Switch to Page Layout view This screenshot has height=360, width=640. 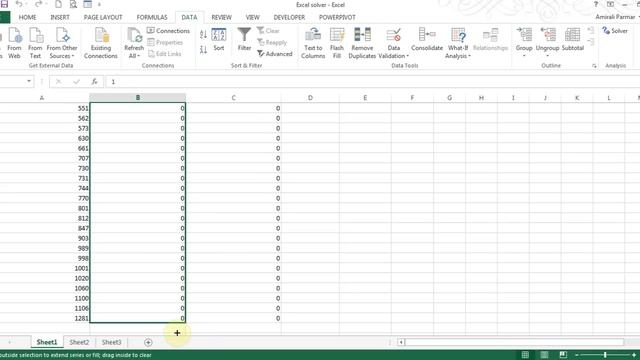(x=544, y=355)
